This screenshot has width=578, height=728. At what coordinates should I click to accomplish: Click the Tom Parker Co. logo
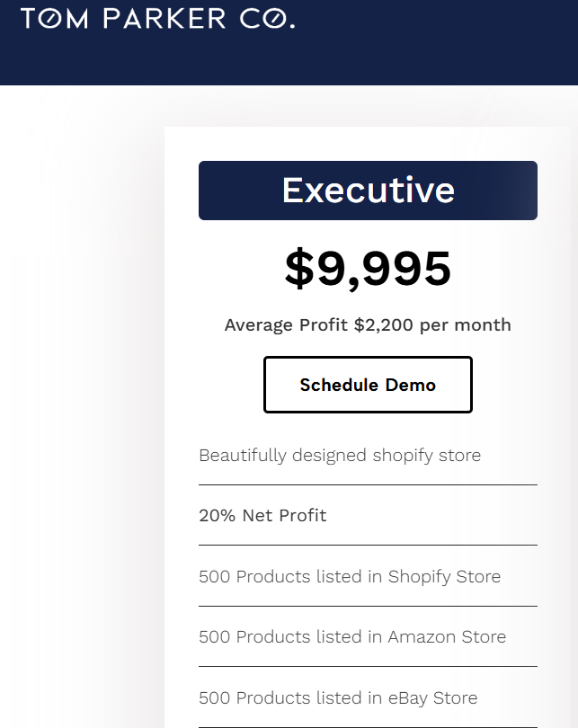click(158, 19)
